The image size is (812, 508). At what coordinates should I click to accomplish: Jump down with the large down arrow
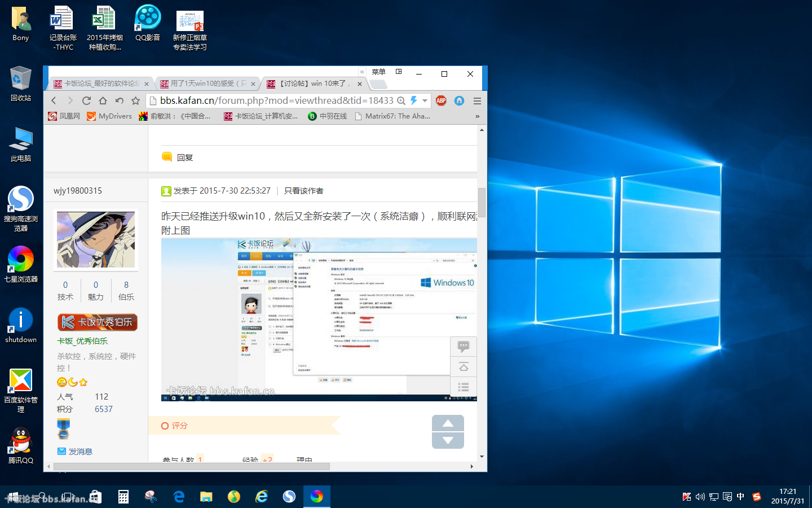[x=448, y=440]
